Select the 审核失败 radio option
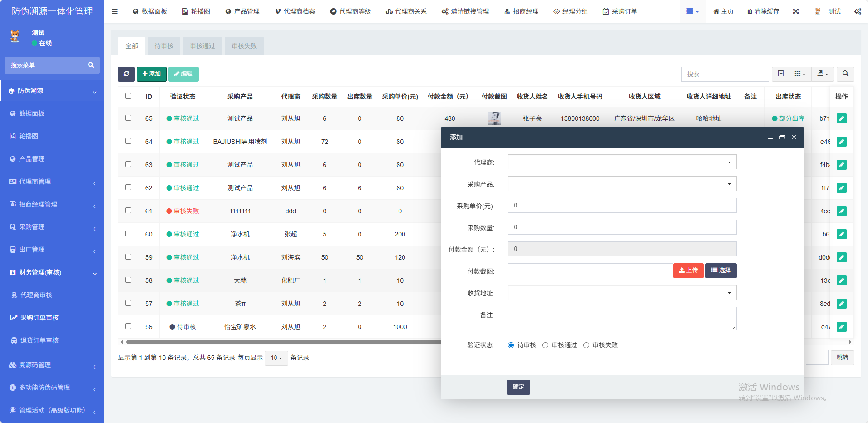The image size is (868, 423). (x=587, y=345)
